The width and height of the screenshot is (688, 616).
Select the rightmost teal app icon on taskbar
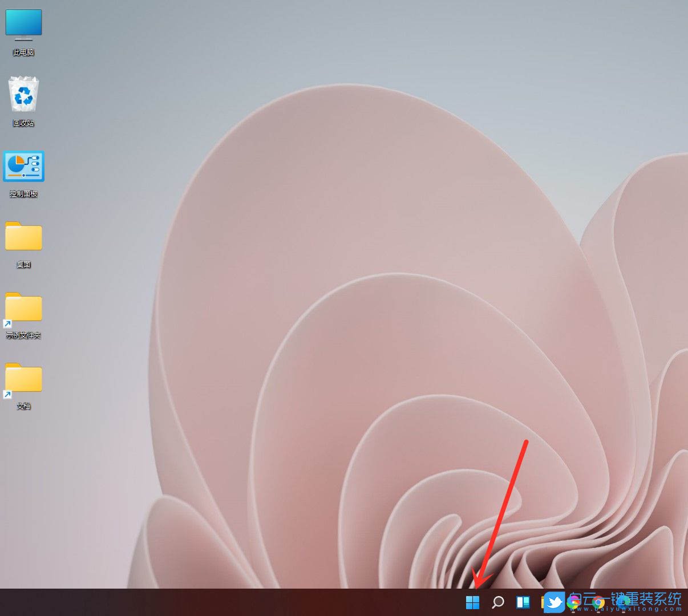622,602
